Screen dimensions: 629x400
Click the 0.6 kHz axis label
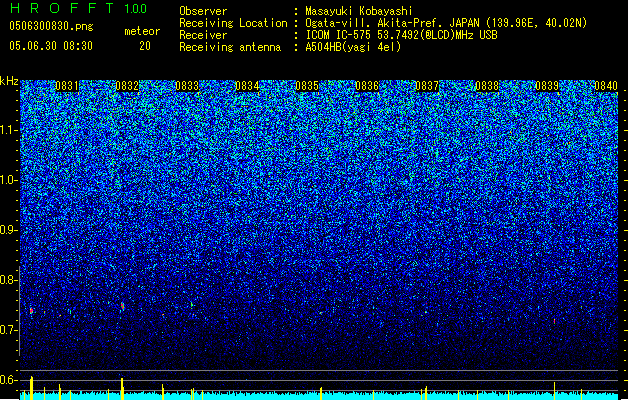(x=8, y=380)
